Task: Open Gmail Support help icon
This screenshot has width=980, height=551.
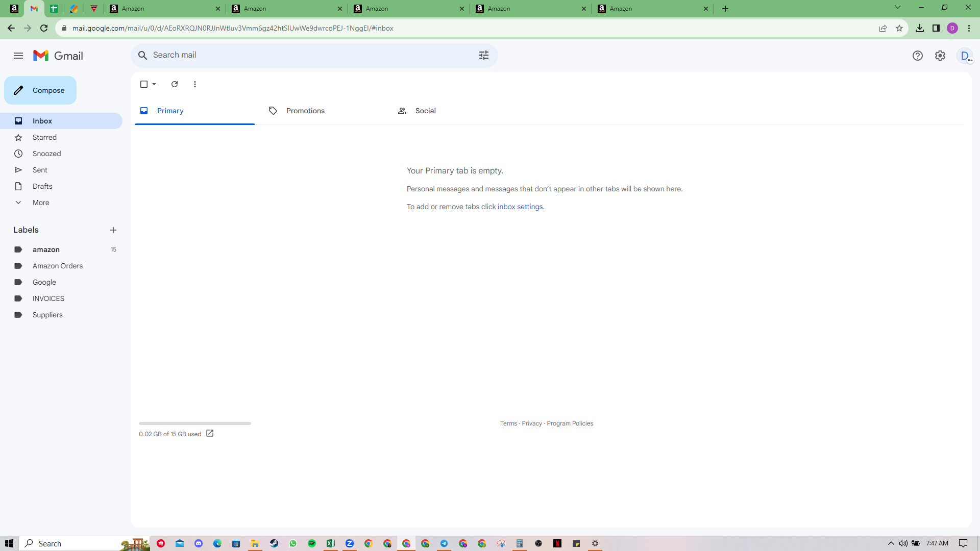Action: (x=918, y=56)
